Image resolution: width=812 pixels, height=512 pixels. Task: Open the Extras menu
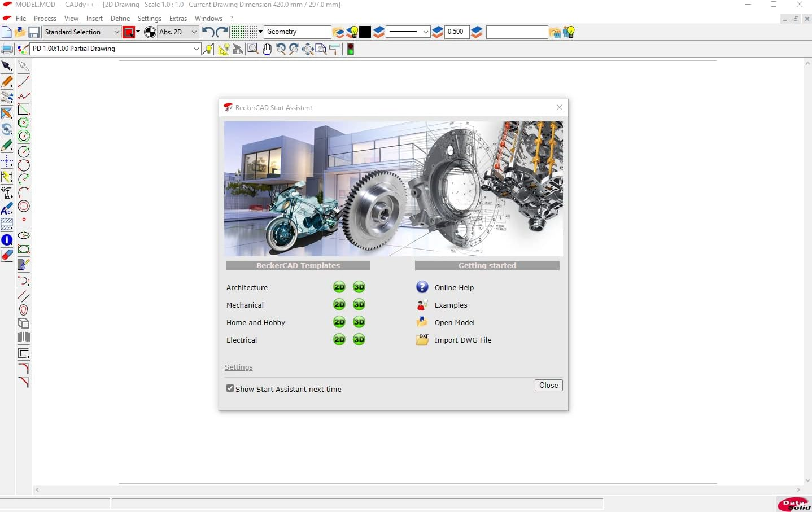178,18
